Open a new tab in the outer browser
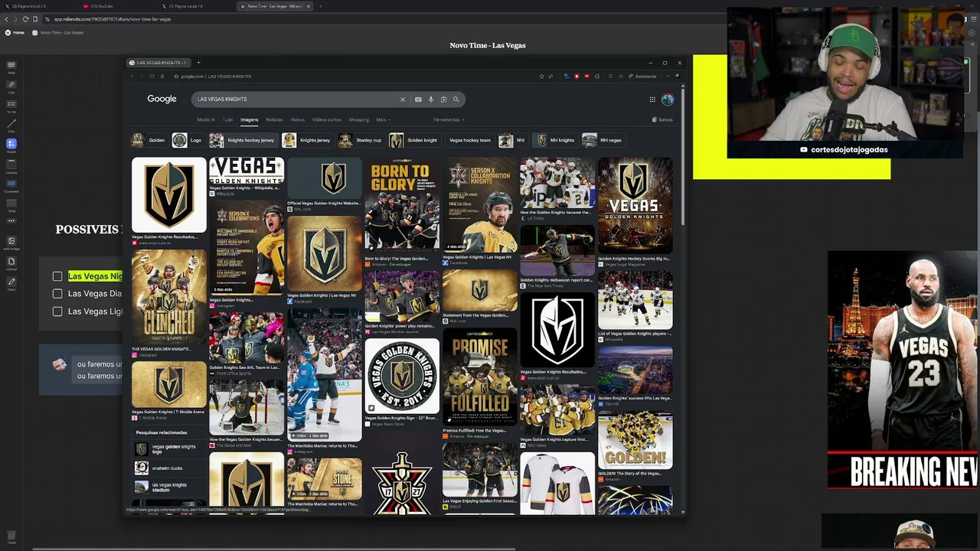This screenshot has width=980, height=551. (x=320, y=6)
